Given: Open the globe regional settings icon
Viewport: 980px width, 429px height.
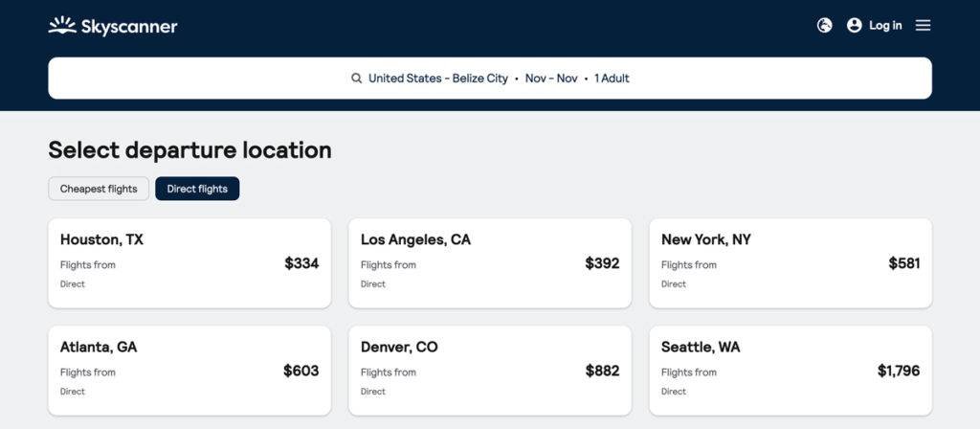Looking at the screenshot, I should point(824,25).
